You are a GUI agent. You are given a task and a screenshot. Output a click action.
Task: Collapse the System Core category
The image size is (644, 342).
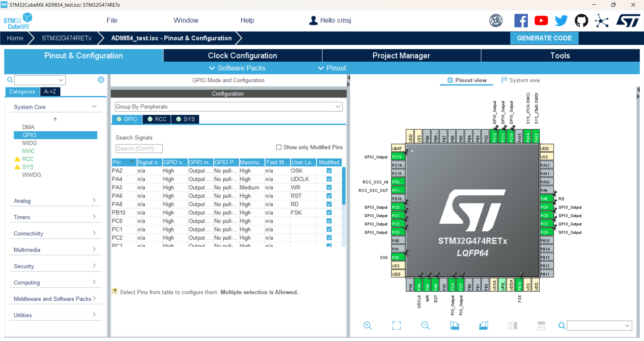tap(55, 107)
